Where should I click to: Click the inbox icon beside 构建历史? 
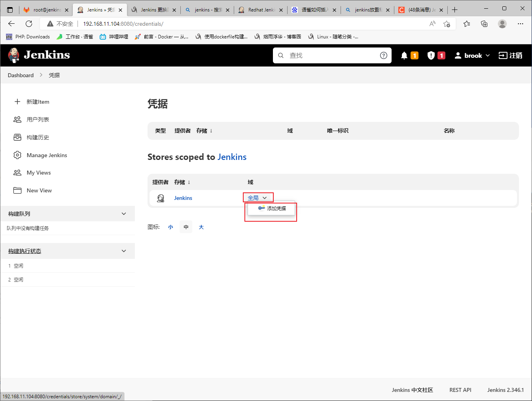(17, 137)
